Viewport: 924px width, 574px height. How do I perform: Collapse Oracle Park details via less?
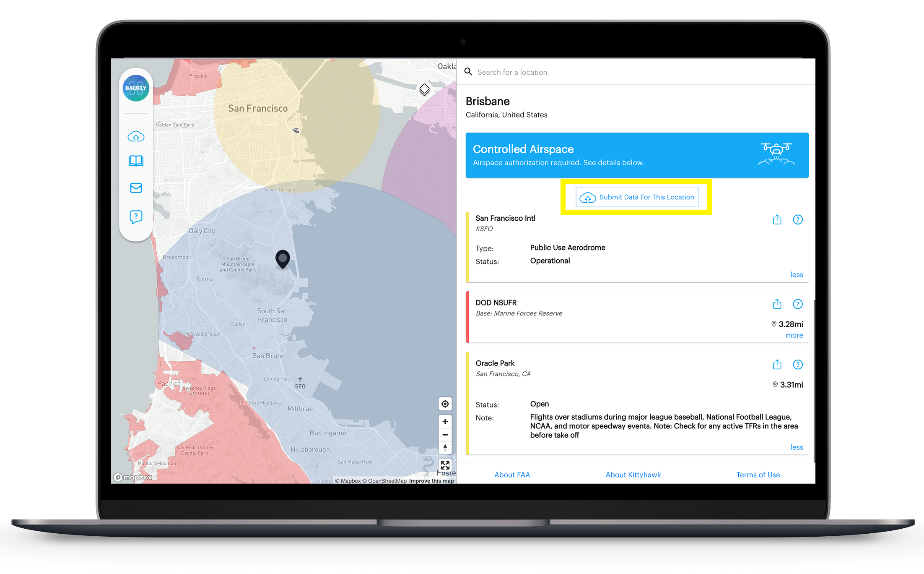tap(797, 447)
